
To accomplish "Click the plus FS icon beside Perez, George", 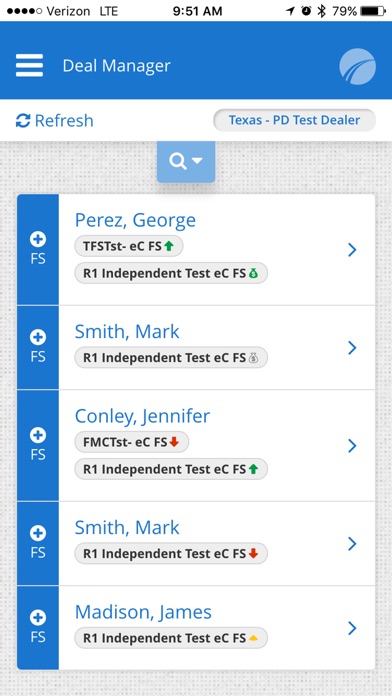I will click(x=38, y=249).
